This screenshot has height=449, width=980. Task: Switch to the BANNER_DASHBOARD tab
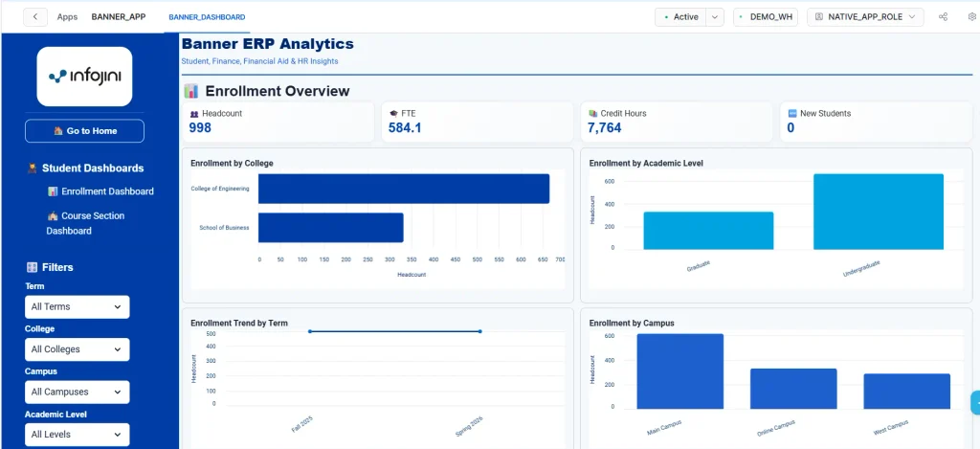coord(207,17)
